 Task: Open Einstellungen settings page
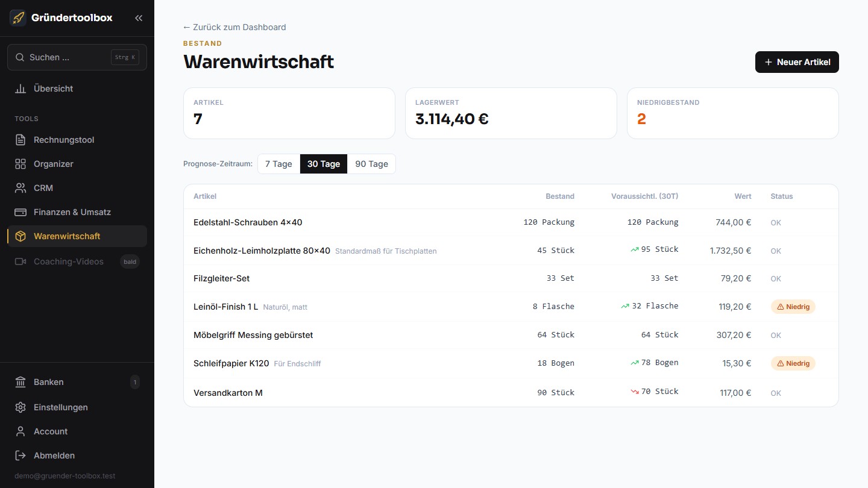pyautogui.click(x=77, y=407)
